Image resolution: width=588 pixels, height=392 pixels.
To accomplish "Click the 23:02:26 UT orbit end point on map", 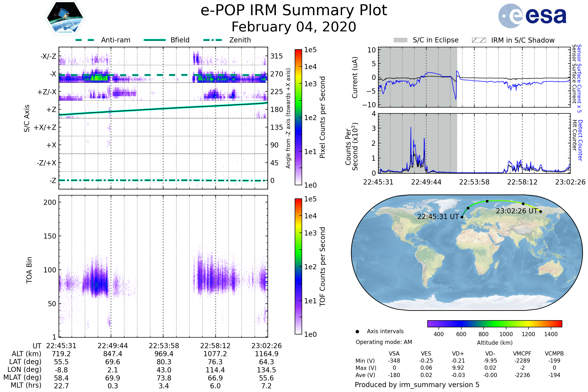I will tap(540, 211).
